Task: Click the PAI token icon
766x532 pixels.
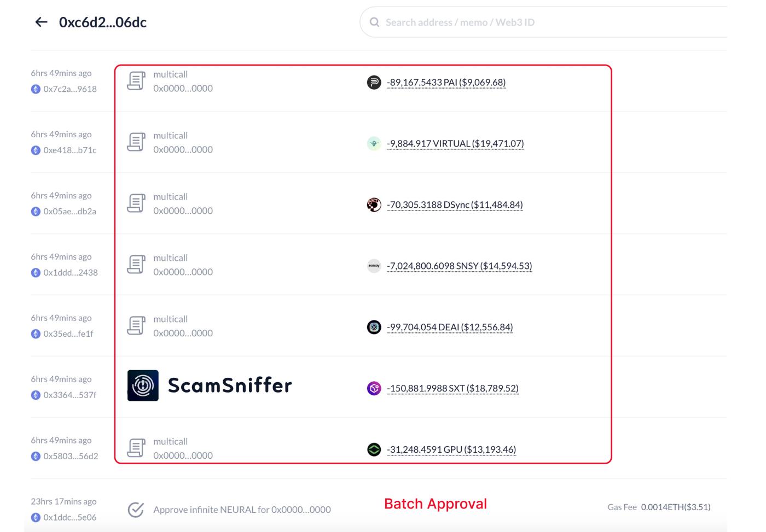Action: tap(374, 83)
